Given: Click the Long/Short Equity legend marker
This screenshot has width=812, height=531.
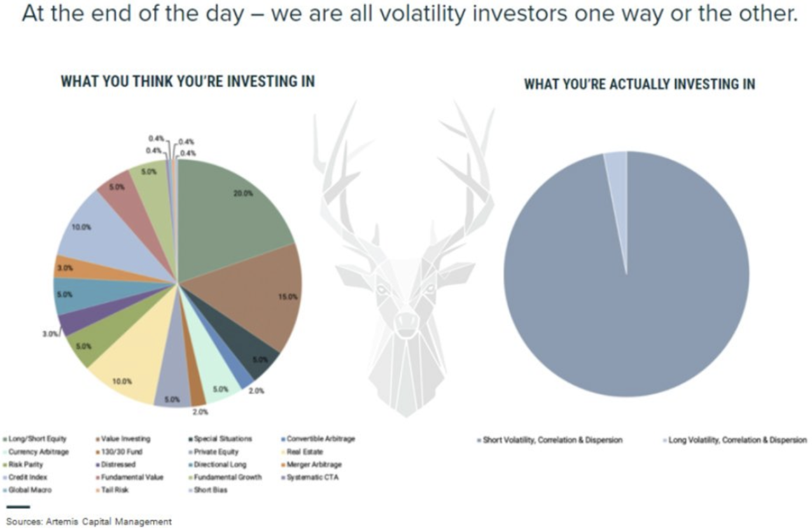Looking at the screenshot, I should (x=4, y=439).
